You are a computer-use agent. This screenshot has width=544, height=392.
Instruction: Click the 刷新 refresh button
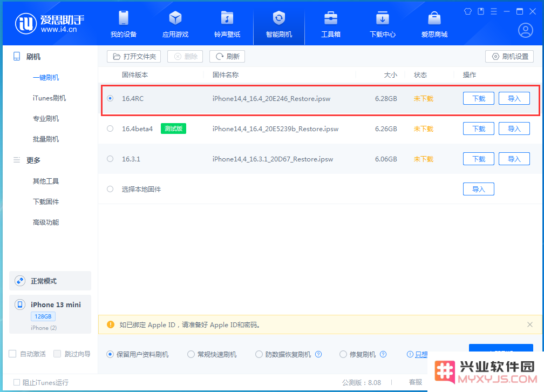click(227, 56)
